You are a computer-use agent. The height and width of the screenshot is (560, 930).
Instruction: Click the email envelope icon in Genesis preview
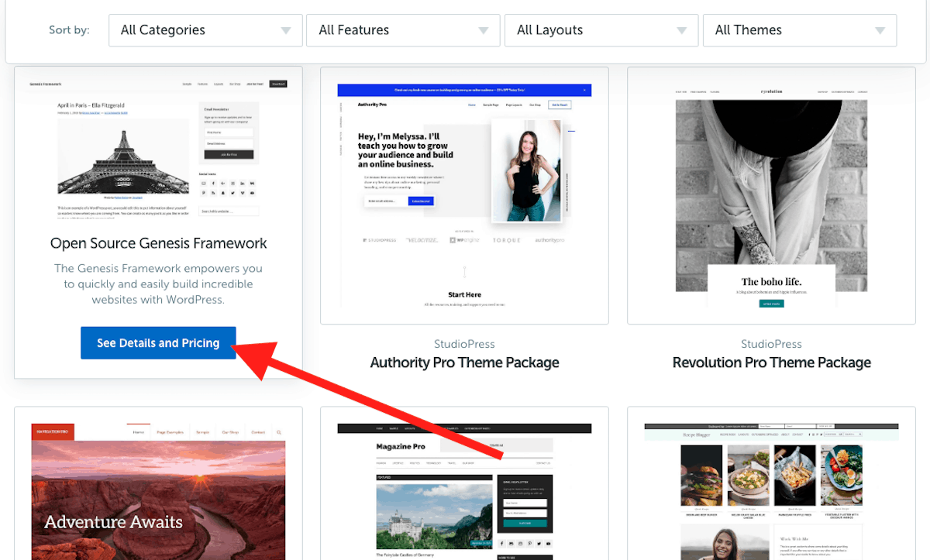[x=204, y=184]
